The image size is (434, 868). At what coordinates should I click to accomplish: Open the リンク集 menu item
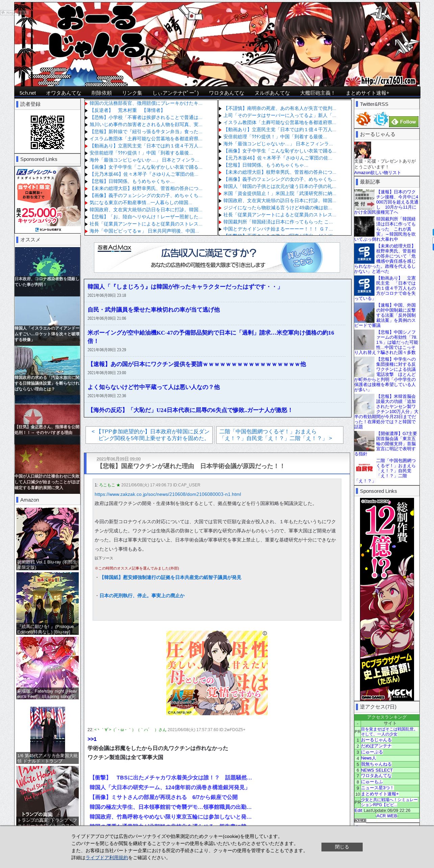tap(132, 93)
